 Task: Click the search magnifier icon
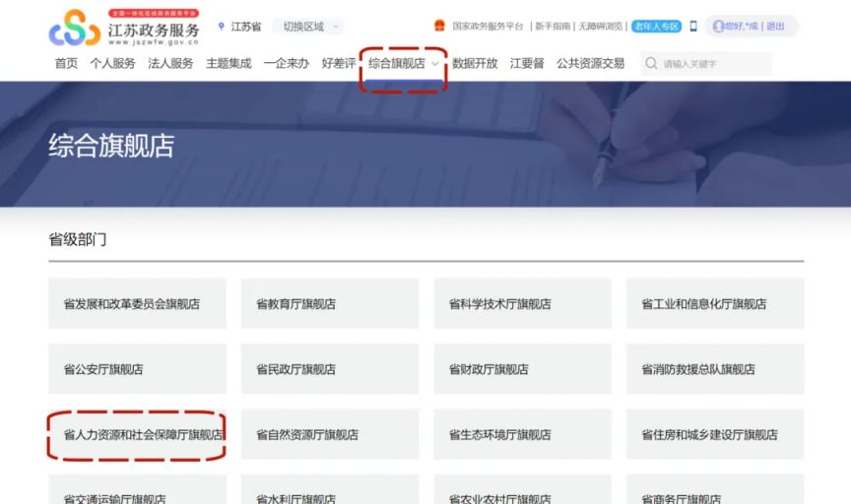(x=651, y=64)
